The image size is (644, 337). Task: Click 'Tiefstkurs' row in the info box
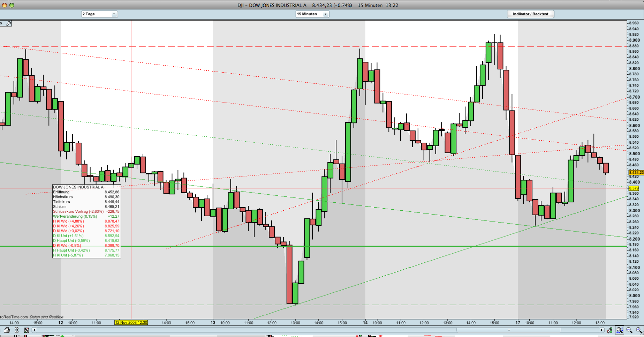coord(86,202)
